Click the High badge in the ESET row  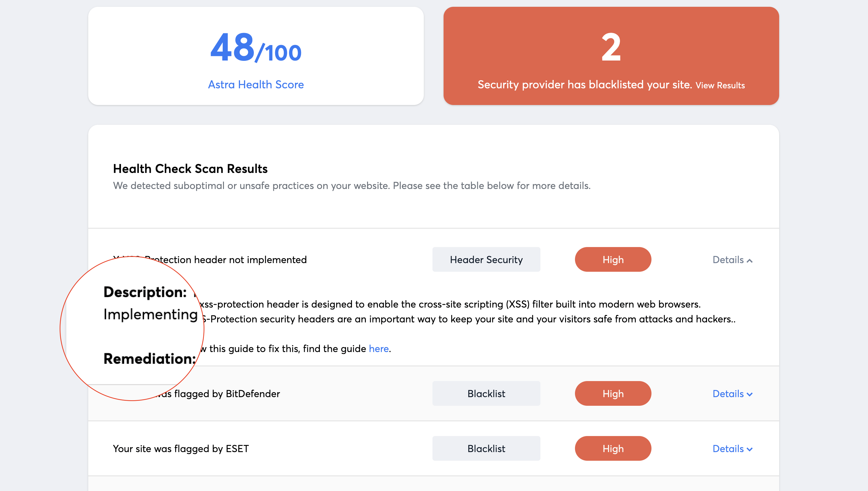613,448
